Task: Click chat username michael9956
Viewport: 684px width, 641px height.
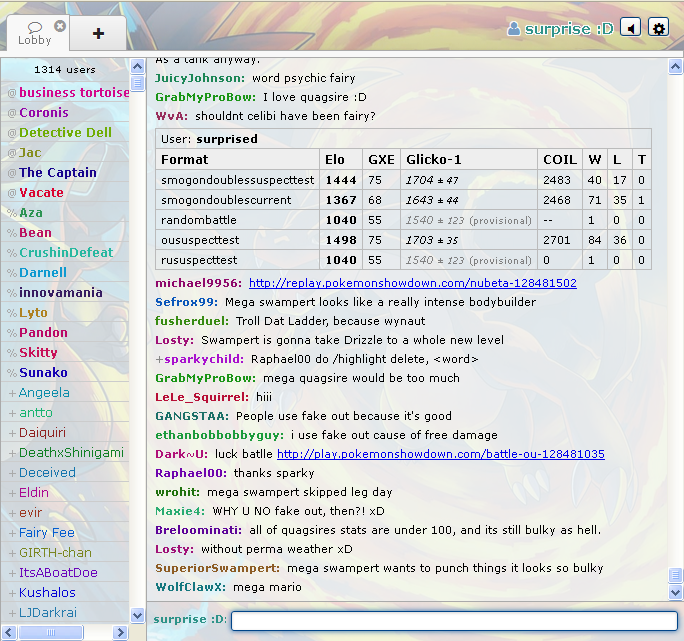Action: click(x=198, y=283)
